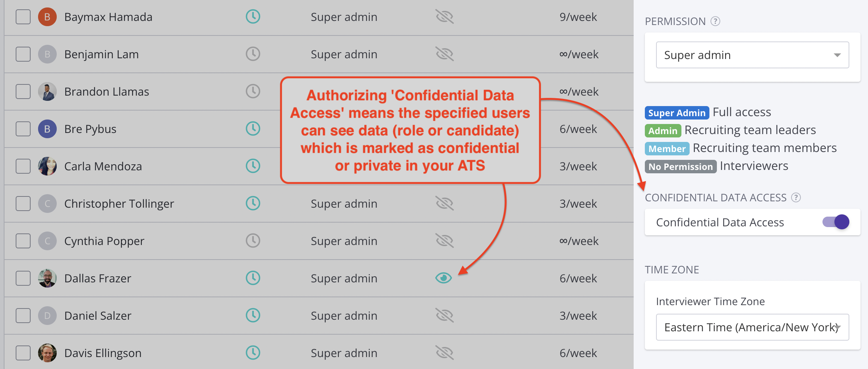
Task: Click the help icon next to PERMISSION
Action: pyautogui.click(x=715, y=21)
